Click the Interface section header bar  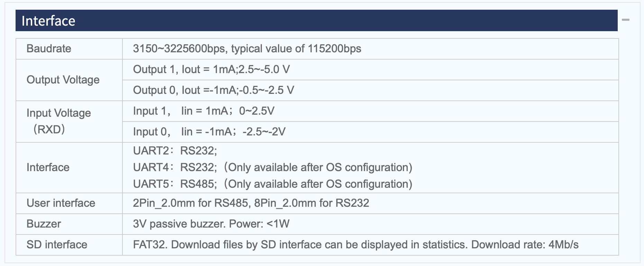point(316,20)
